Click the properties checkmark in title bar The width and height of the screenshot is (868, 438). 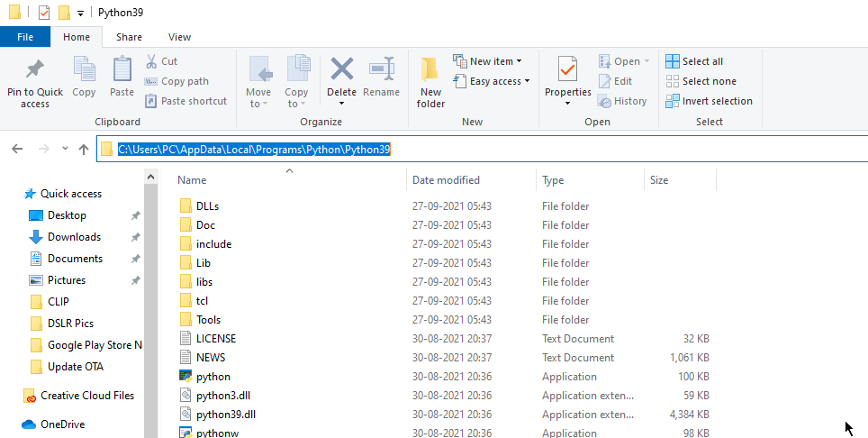coord(44,13)
